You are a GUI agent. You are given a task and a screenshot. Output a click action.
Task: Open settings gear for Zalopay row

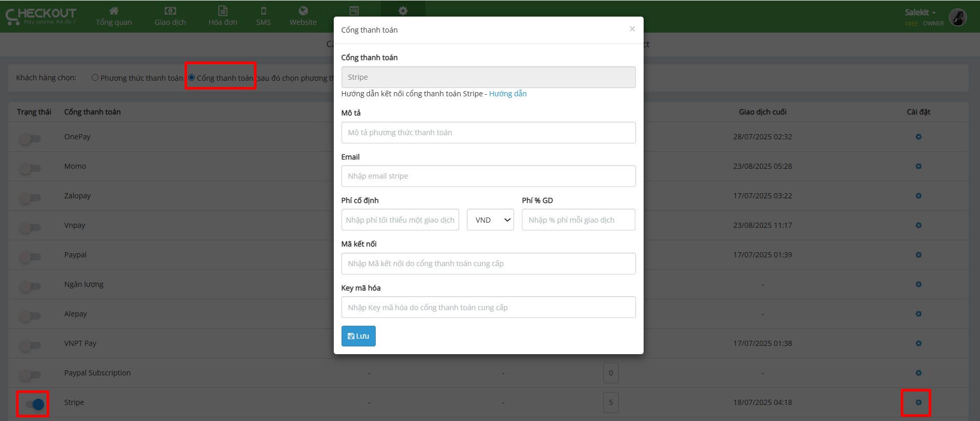(918, 196)
